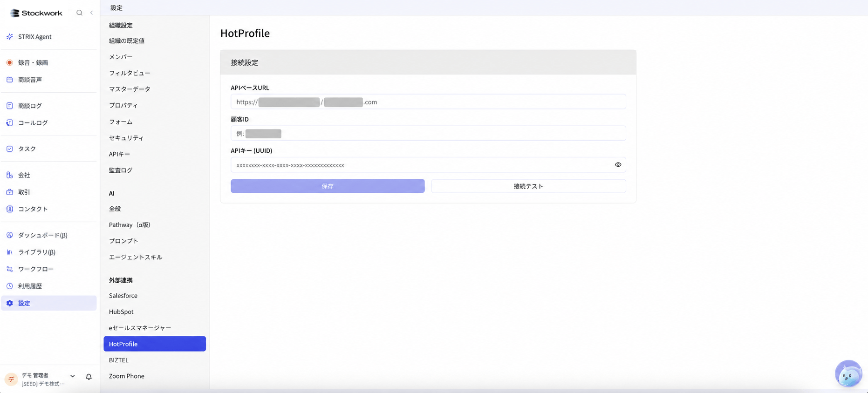
Task: Focus the APIキー (UUID) input field
Action: pos(428,165)
